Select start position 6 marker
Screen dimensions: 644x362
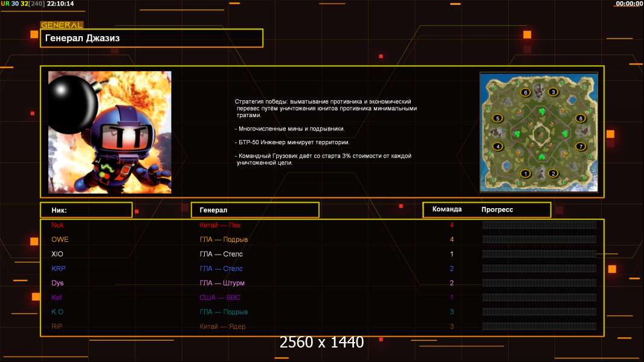(x=525, y=92)
